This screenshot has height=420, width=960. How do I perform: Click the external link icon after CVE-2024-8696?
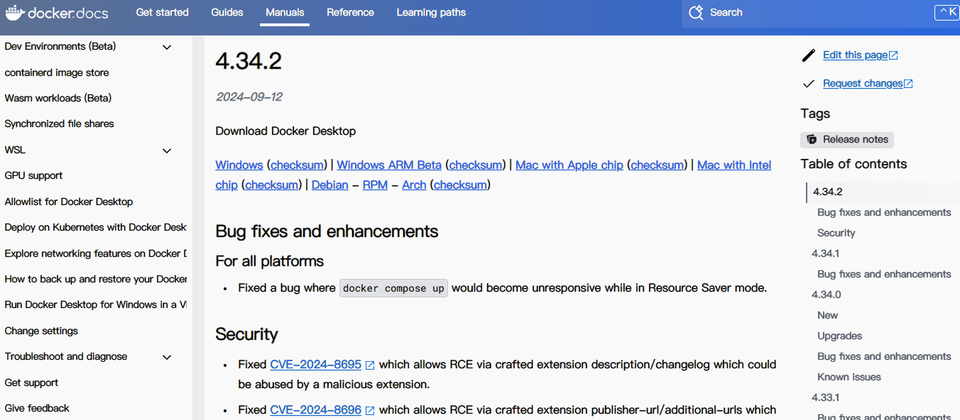click(370, 410)
